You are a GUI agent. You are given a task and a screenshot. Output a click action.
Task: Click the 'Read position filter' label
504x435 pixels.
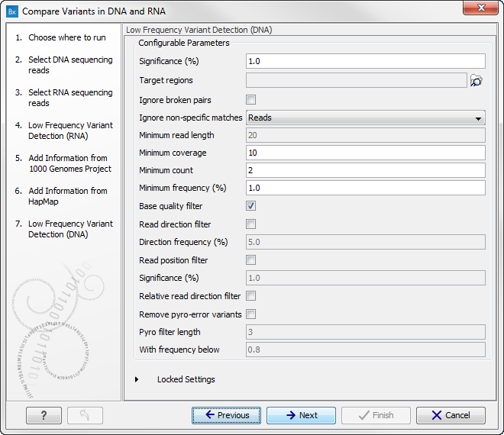coord(173,260)
